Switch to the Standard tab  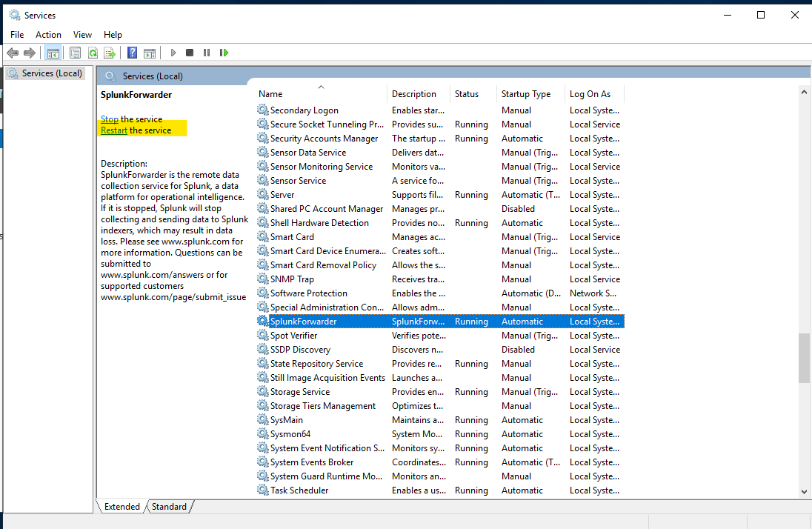(x=169, y=507)
